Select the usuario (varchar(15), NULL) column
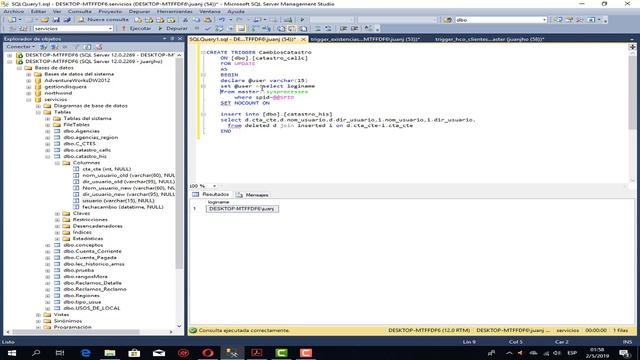The width and height of the screenshot is (640, 360). coord(118,201)
